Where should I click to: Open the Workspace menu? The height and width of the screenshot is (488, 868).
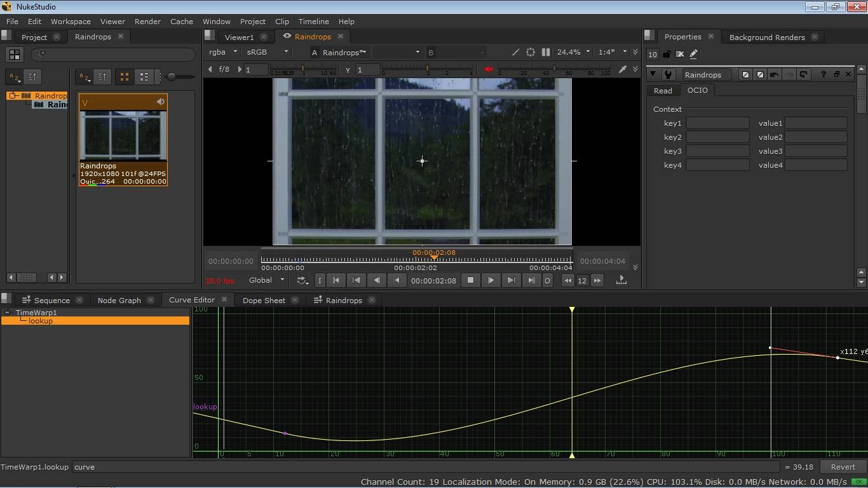coord(71,21)
